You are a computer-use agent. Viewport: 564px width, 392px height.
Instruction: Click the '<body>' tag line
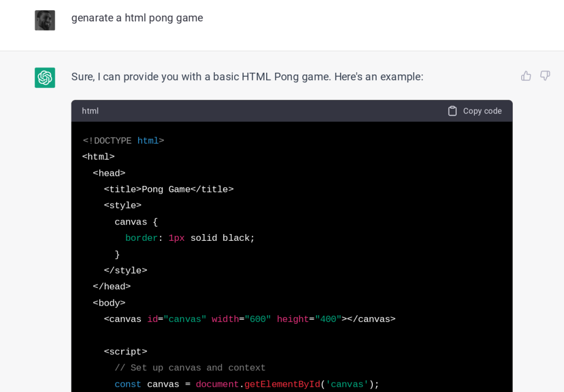point(109,303)
